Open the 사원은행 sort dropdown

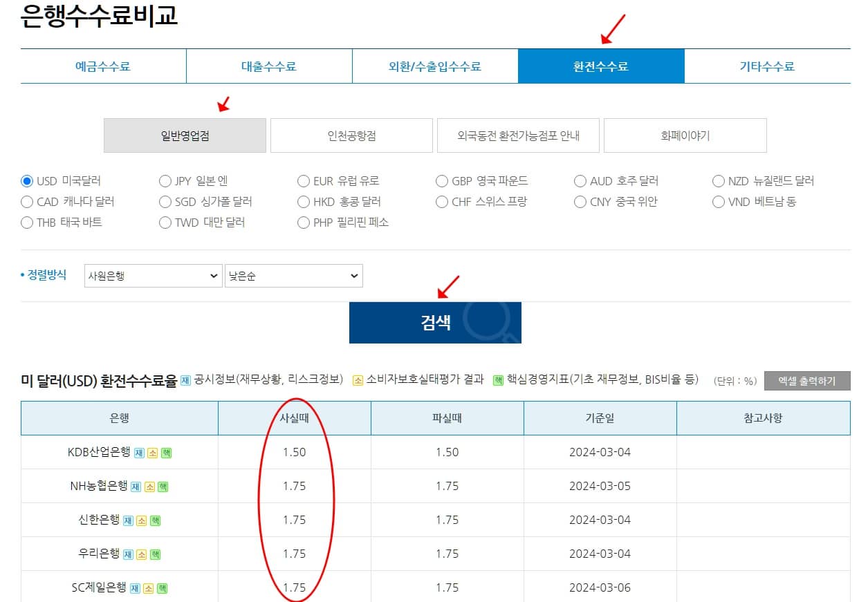coord(152,275)
